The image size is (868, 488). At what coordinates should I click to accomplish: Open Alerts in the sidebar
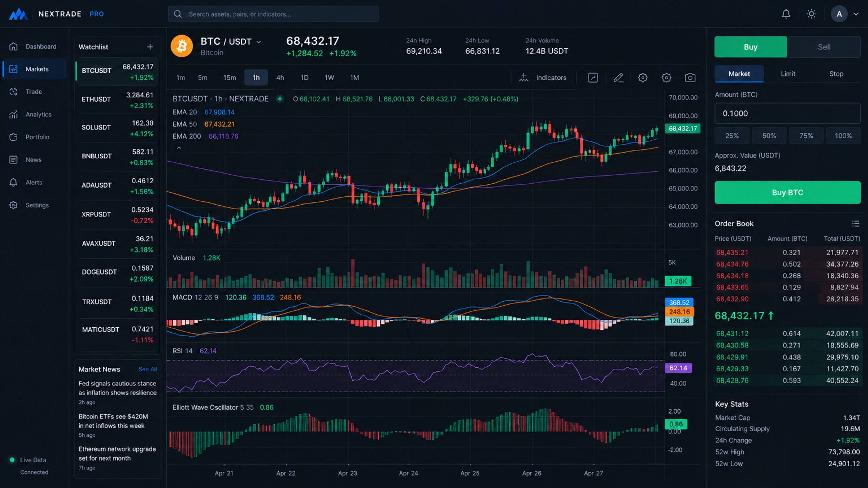[34, 182]
